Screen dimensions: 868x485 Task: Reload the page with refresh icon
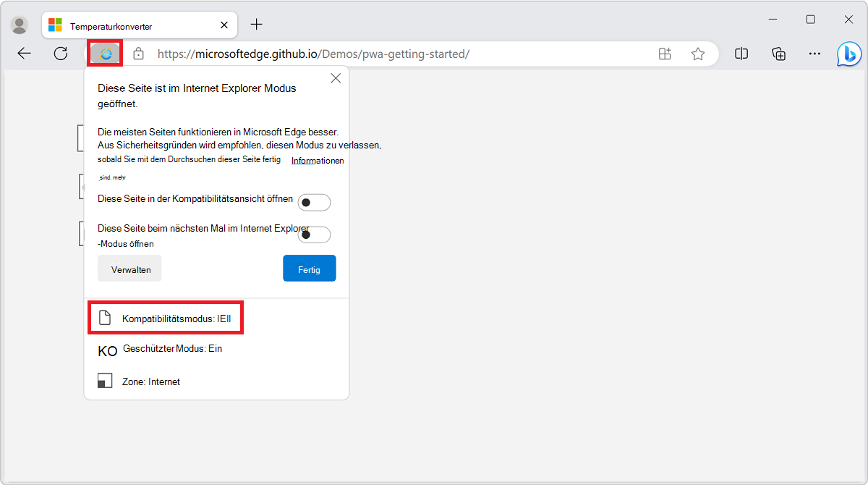click(61, 54)
